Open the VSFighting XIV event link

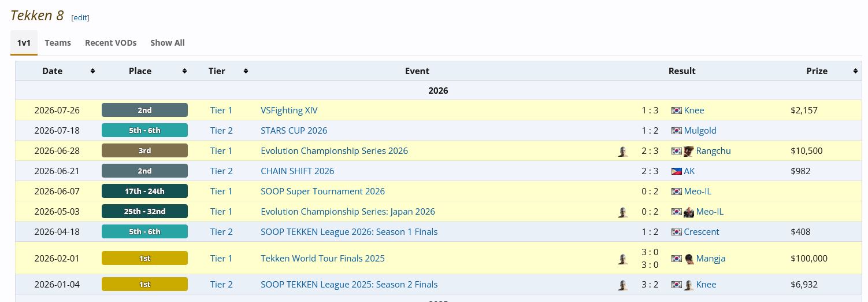click(289, 111)
